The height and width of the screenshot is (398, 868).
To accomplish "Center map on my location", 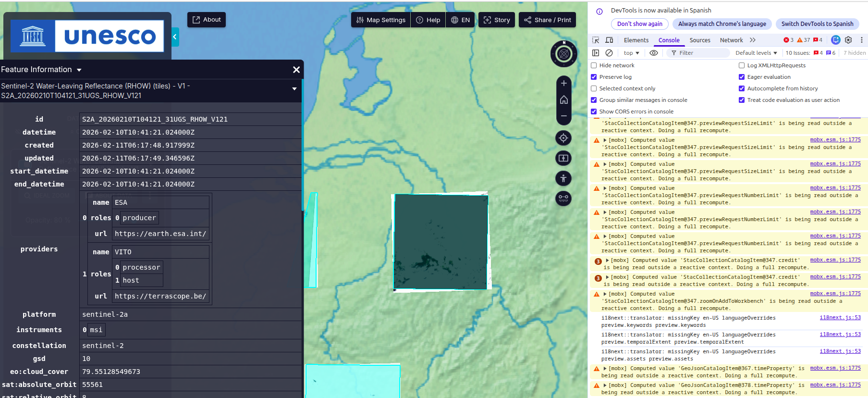I will [564, 138].
